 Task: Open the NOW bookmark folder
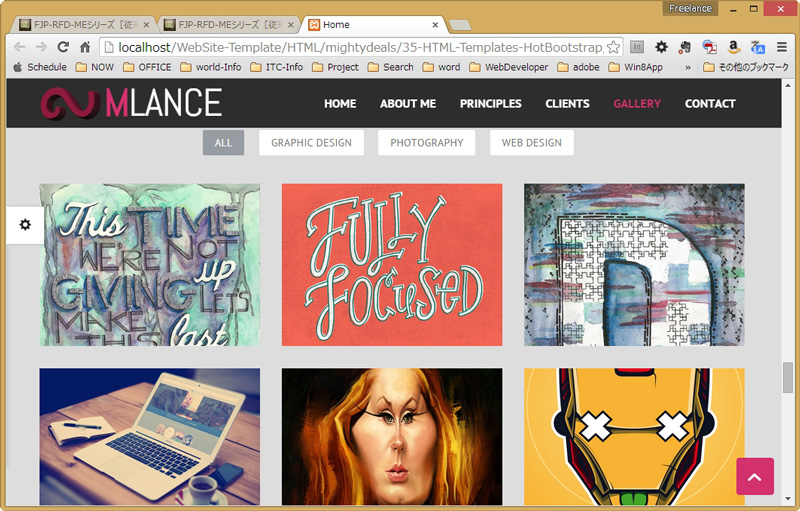pyautogui.click(x=95, y=67)
